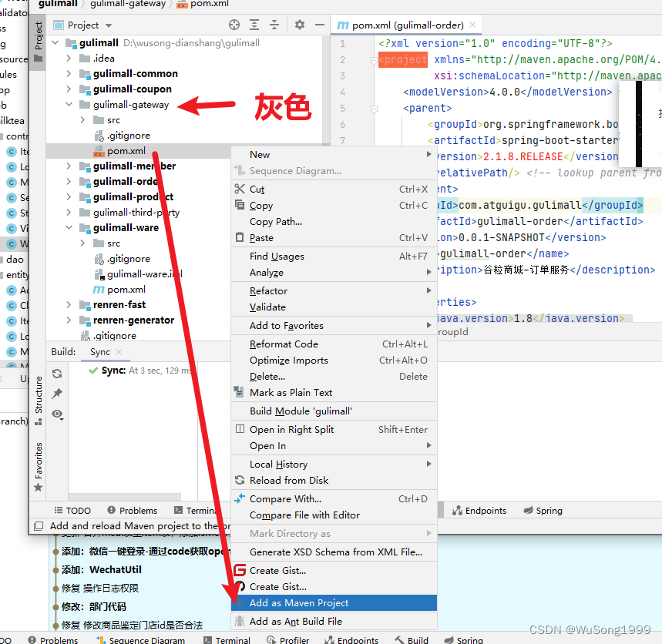Close the Sync tab in Build panel
The height and width of the screenshot is (644, 662).
click(119, 351)
